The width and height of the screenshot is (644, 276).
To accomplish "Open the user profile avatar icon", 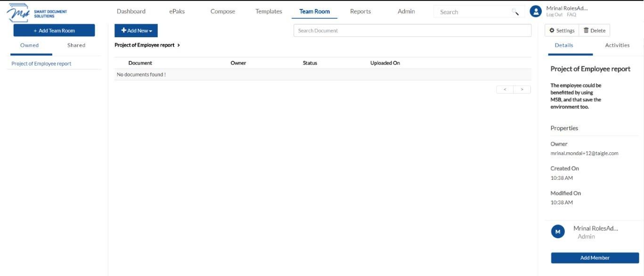I will point(536,11).
